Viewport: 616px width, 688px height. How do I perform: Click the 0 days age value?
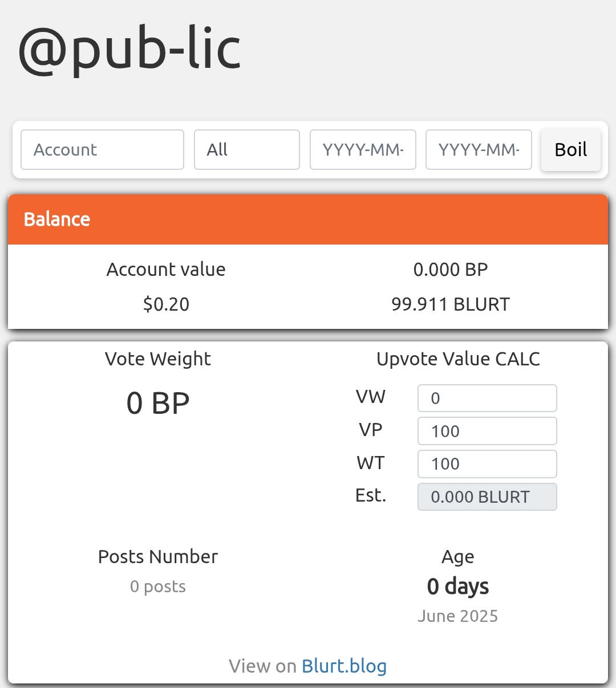[x=458, y=587]
